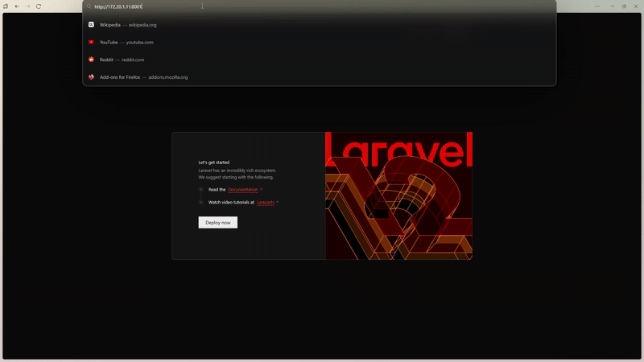Click the Reddit icon in suggestions
The image size is (644, 362).
pos(92,60)
